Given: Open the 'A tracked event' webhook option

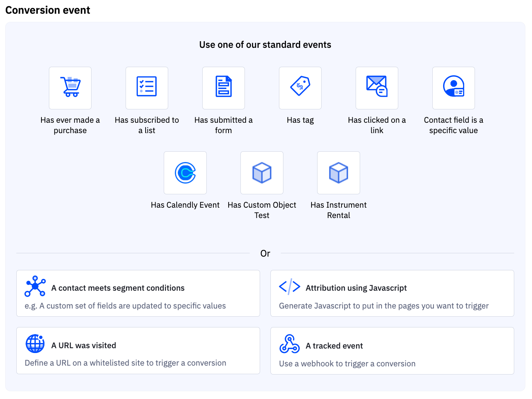Looking at the screenshot, I should click(x=392, y=350).
